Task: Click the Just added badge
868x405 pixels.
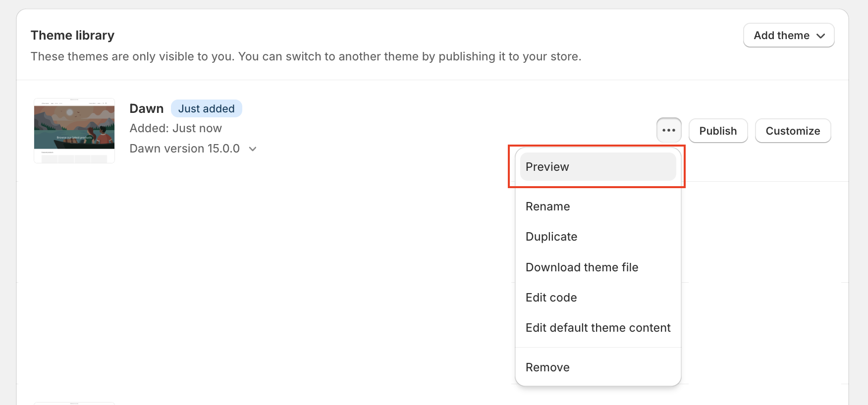Action: click(x=207, y=108)
